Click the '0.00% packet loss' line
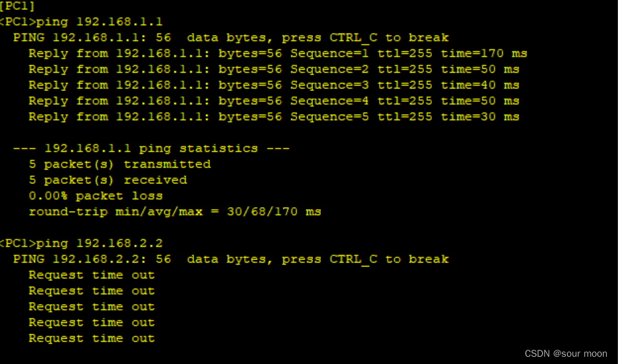This screenshot has height=364, width=618. click(x=96, y=196)
